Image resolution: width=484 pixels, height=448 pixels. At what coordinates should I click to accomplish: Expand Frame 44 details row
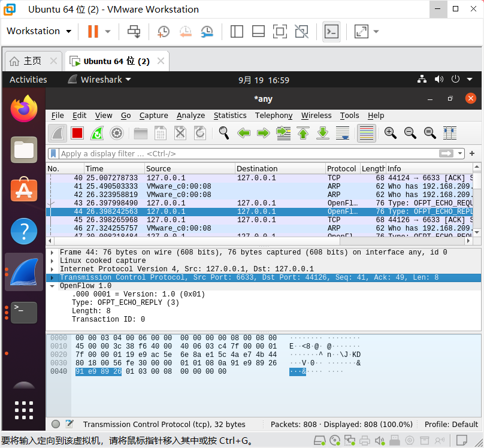pos(52,252)
